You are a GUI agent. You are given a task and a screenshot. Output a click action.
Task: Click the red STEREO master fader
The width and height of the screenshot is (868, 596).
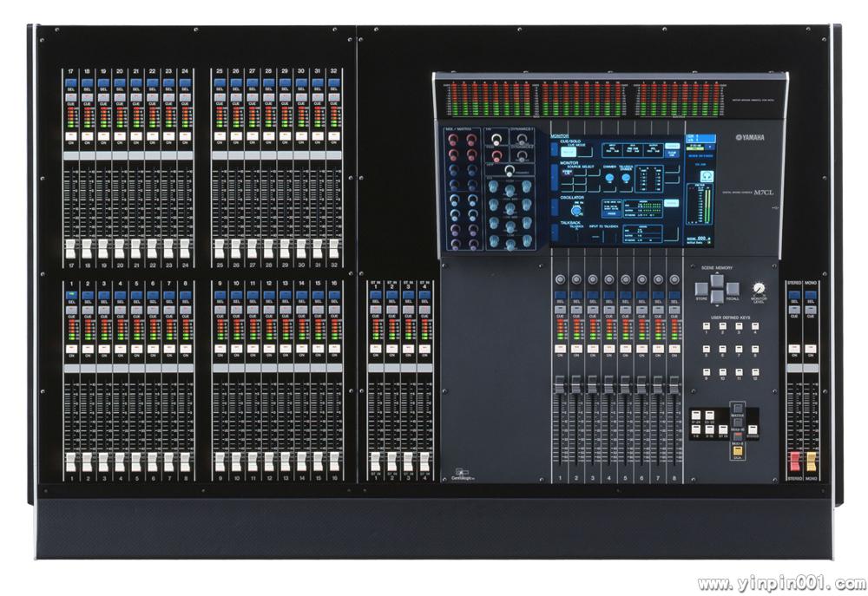[794, 461]
